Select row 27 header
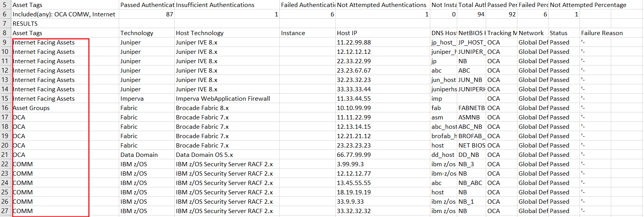This screenshot has height=217, width=644. [5, 211]
